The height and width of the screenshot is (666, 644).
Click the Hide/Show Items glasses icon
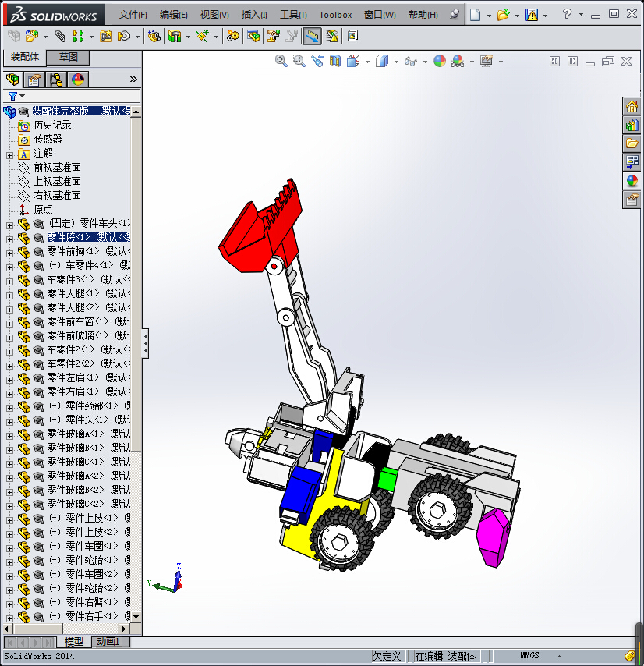411,61
